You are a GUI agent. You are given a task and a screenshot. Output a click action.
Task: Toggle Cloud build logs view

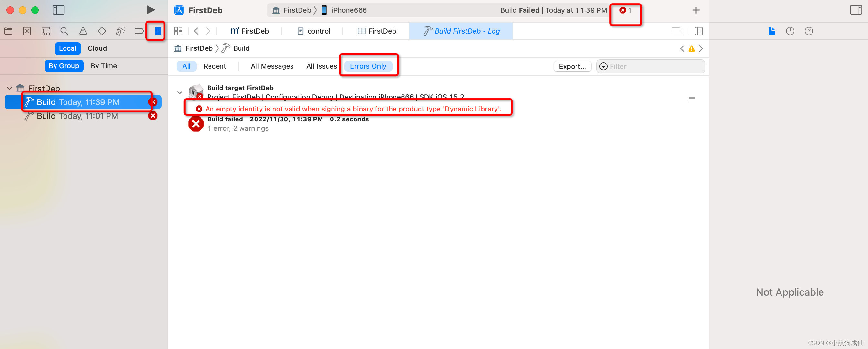(97, 48)
